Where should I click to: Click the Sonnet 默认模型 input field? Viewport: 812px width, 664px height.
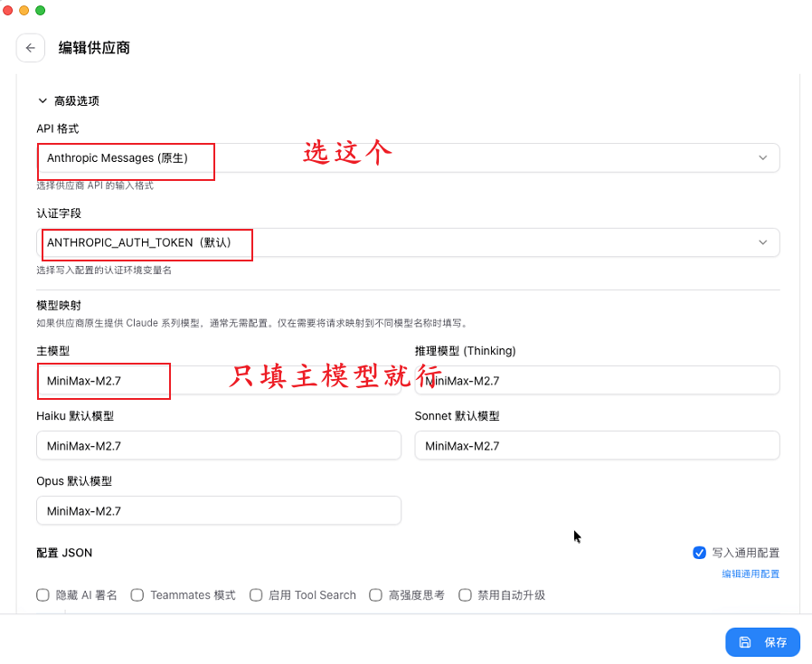click(597, 445)
